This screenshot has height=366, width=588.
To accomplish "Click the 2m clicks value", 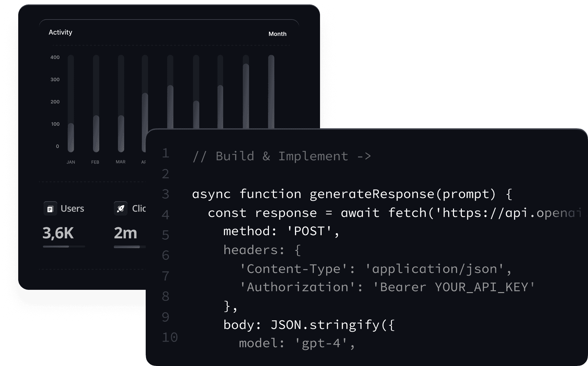I will pos(126,233).
